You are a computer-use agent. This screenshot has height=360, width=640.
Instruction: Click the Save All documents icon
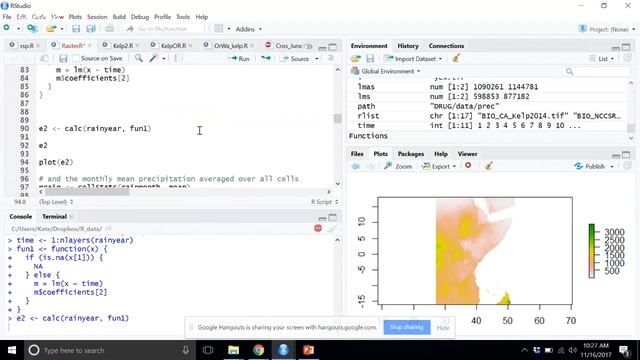[x=91, y=29]
